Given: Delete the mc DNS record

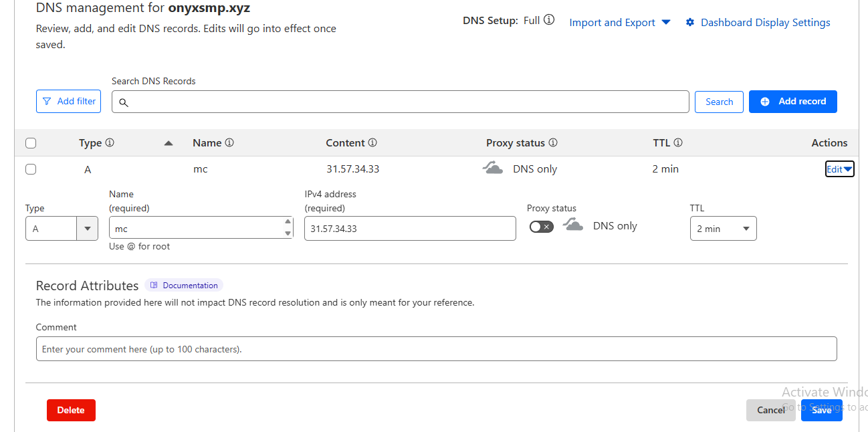Looking at the screenshot, I should click(x=71, y=410).
